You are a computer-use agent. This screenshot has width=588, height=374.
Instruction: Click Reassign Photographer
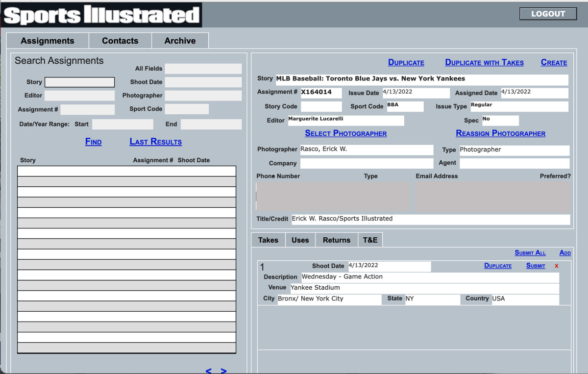pos(500,133)
